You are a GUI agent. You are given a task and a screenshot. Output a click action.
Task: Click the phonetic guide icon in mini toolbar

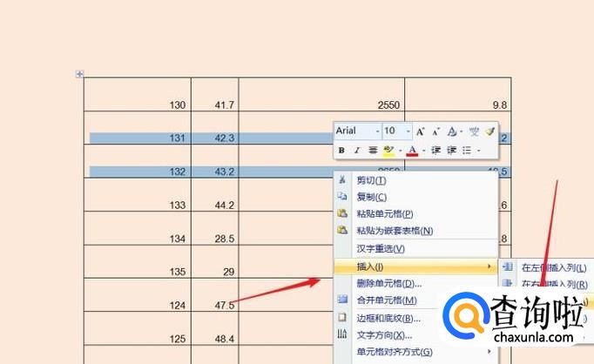coord(474,131)
